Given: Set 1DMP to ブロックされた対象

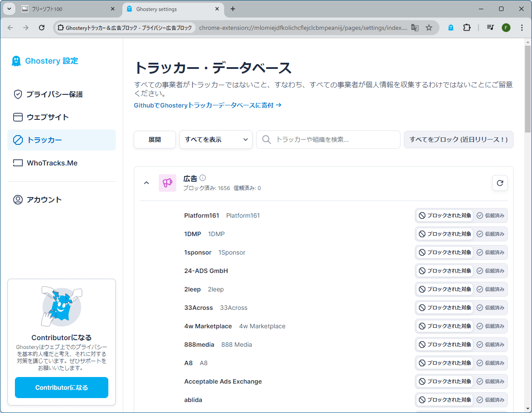Looking at the screenshot, I should coord(445,234).
